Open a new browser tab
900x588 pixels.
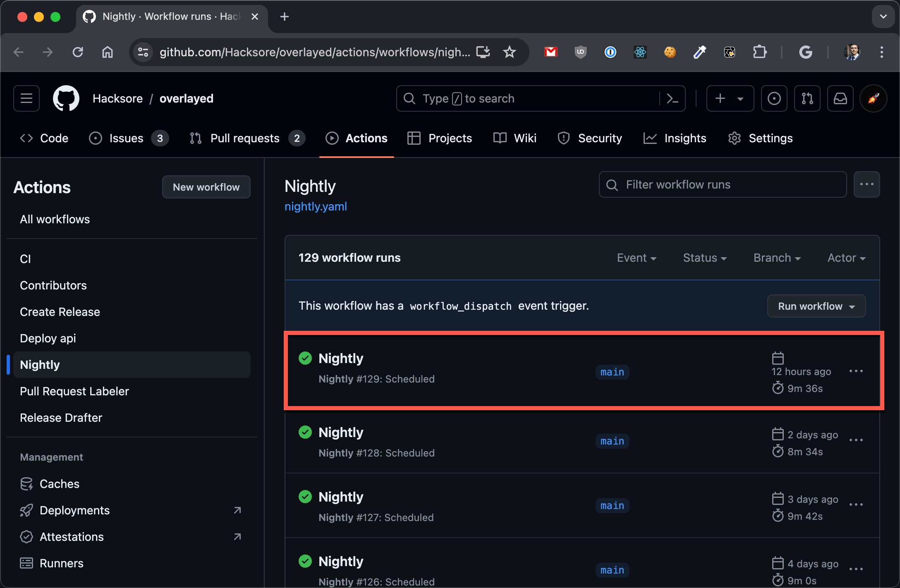click(285, 17)
